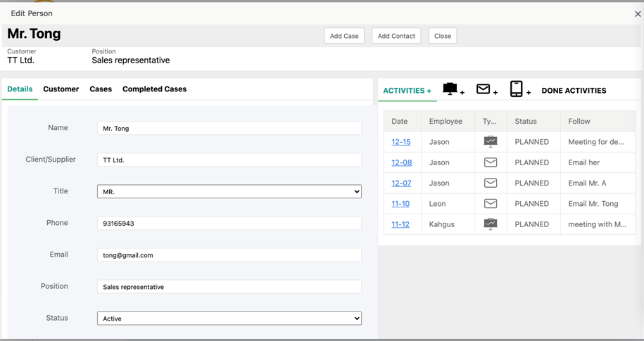
Task: Open the Title dropdown showing MR.
Action: [x=229, y=191]
